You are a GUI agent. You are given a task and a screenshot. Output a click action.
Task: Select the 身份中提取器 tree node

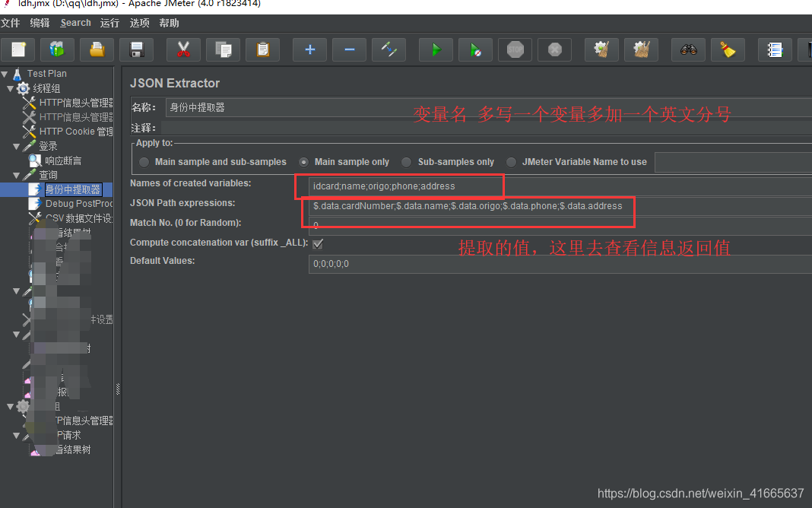click(x=72, y=189)
